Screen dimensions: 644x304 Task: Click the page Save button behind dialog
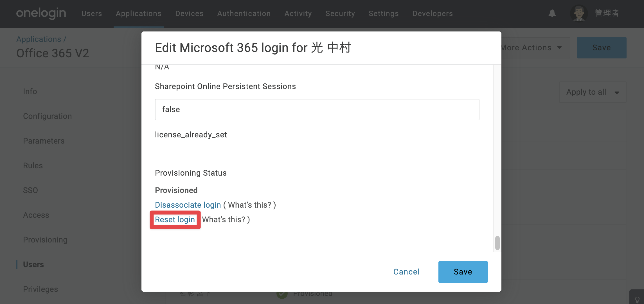(x=602, y=48)
